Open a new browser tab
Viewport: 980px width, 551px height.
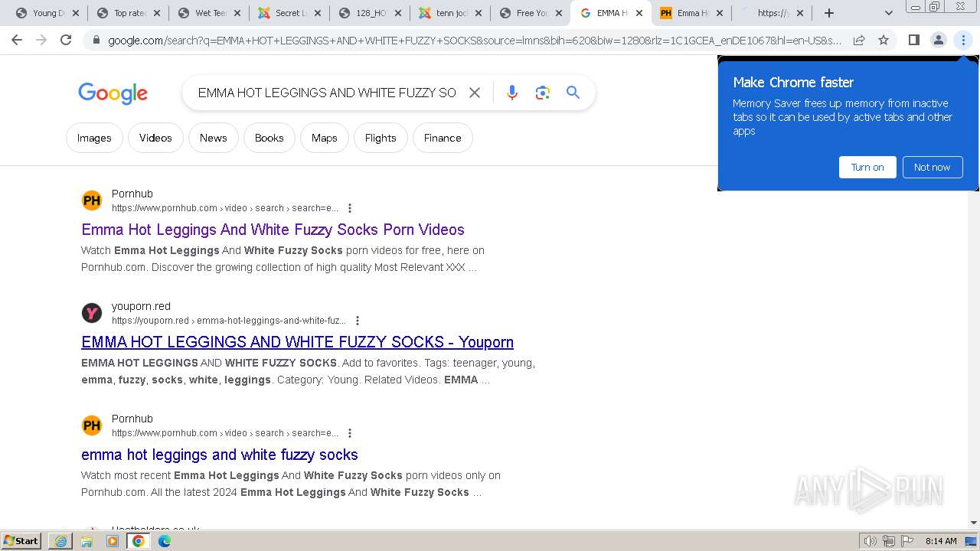(x=828, y=13)
